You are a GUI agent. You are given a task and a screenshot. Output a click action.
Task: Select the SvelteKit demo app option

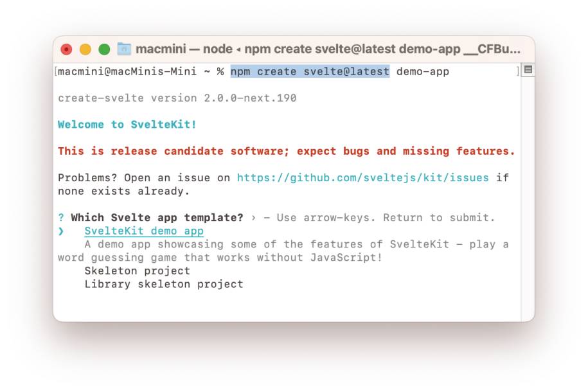[144, 231]
